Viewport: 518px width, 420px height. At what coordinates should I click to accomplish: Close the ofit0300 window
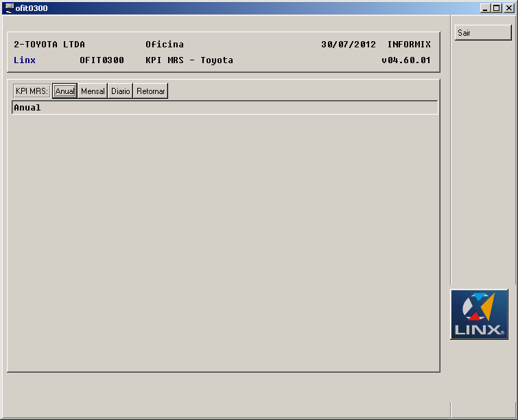coord(509,8)
